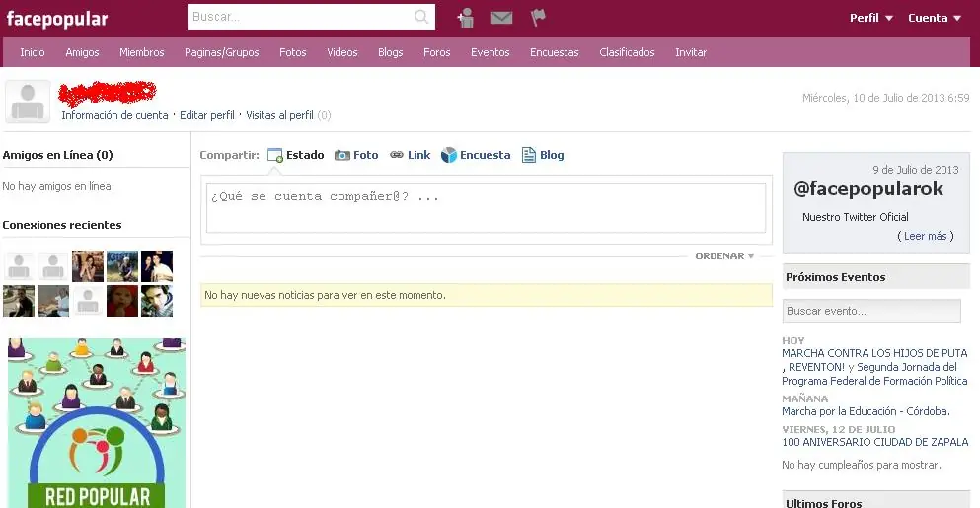Click @facepopularok Twitter heading
The image size is (980, 508).
(868, 188)
